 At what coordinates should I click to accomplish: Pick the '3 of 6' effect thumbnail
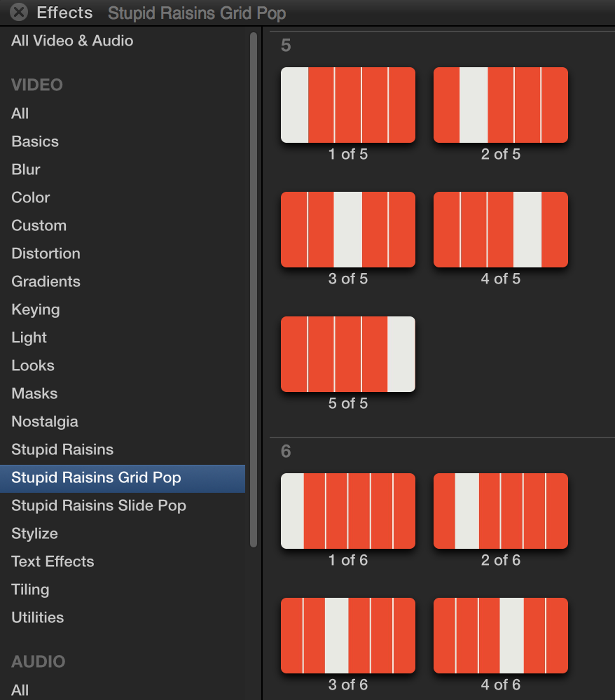[348, 636]
